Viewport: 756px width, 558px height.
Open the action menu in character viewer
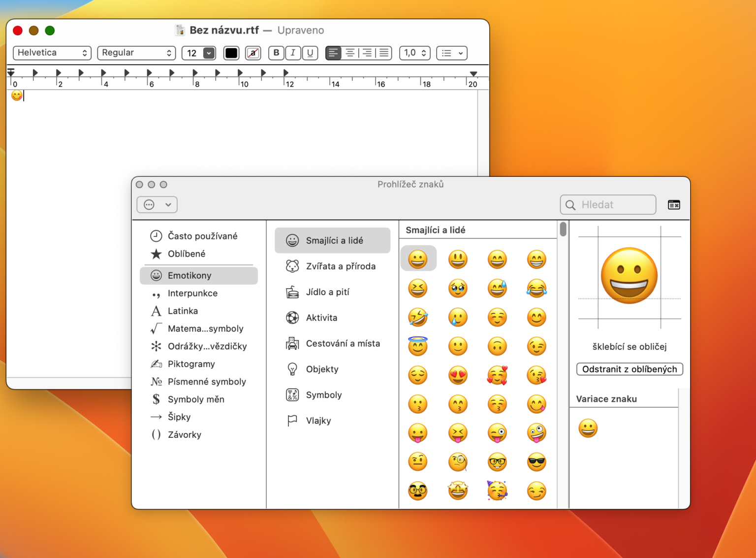pos(157,204)
